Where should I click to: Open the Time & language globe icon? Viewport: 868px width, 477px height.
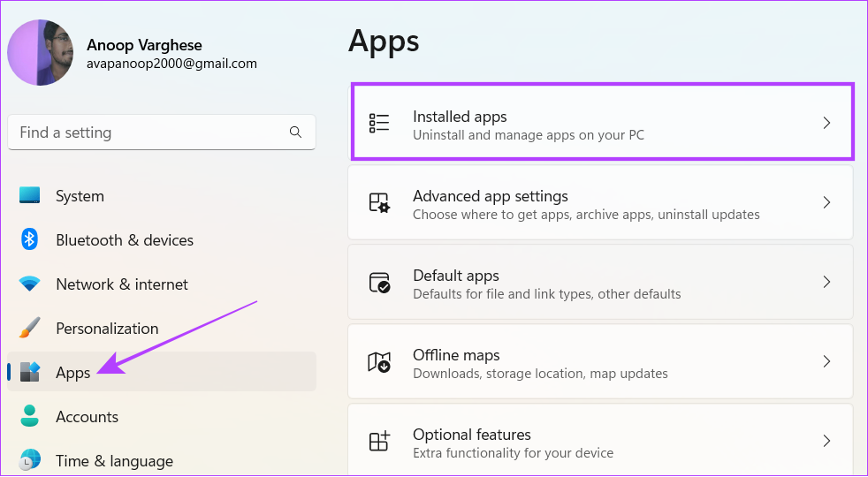pos(29,460)
